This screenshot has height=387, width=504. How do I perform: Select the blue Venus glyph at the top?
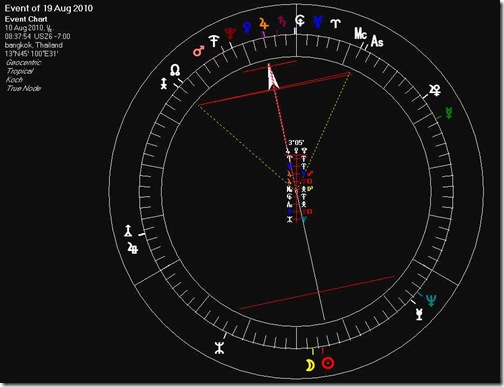click(247, 28)
